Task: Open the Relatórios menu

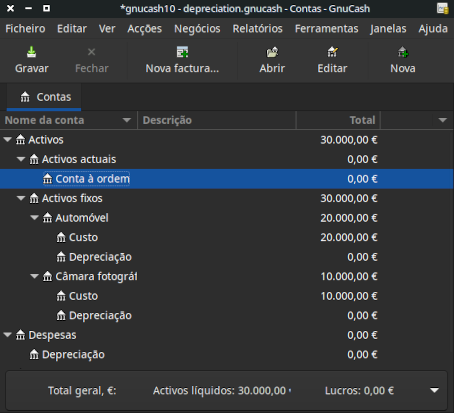Action: (x=258, y=29)
